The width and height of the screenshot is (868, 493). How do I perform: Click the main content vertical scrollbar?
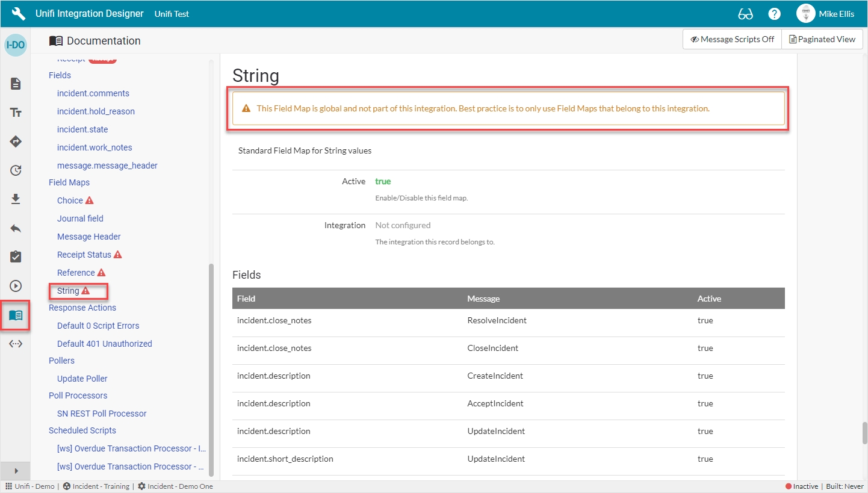[864, 432]
